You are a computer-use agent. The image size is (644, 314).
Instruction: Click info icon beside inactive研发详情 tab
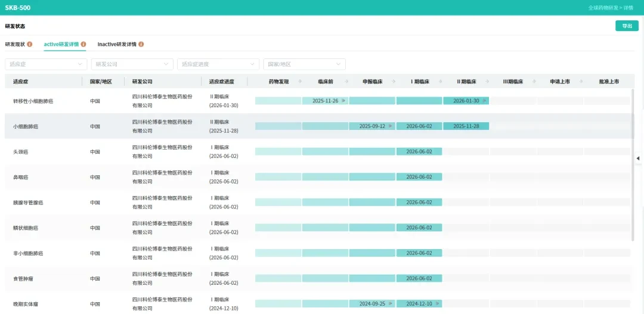tap(141, 44)
